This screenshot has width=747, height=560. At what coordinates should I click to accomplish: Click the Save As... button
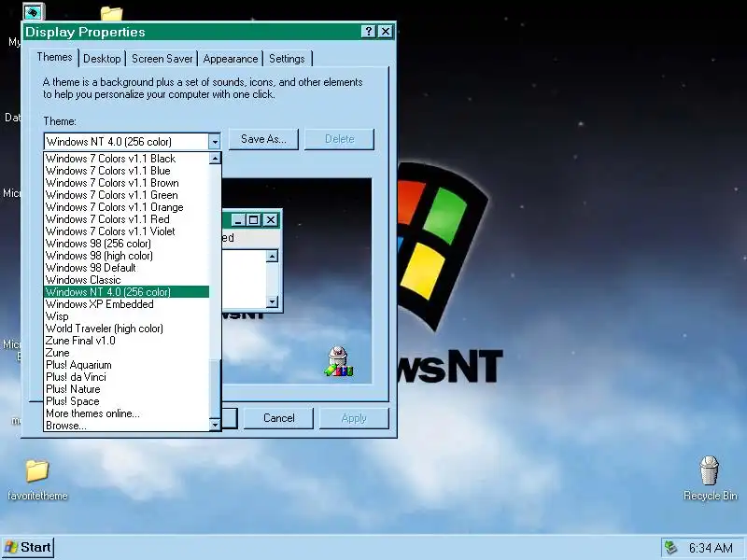click(263, 139)
